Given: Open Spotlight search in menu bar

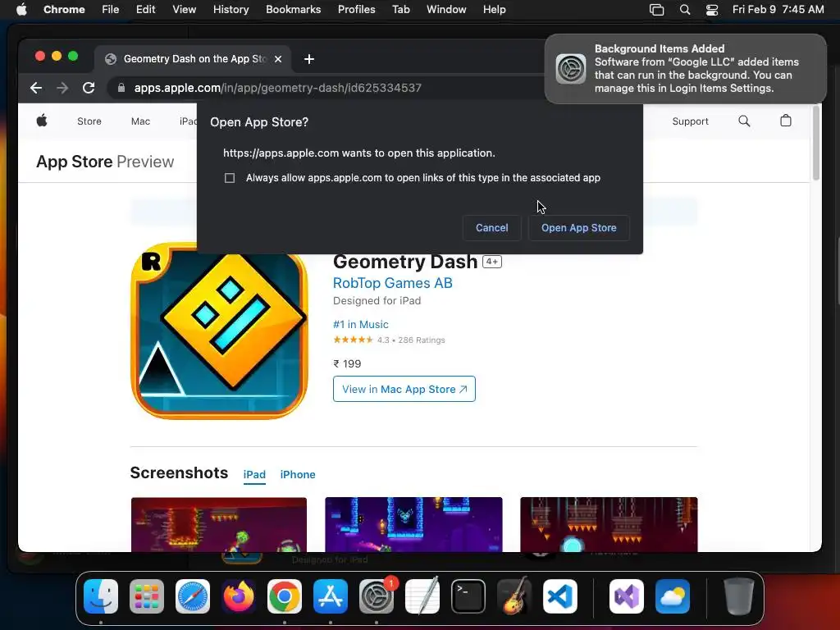Looking at the screenshot, I should coord(685,10).
